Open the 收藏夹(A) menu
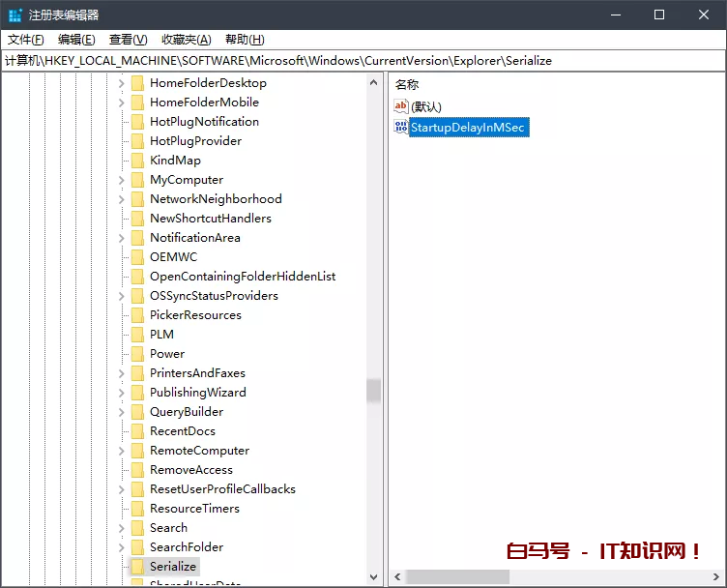727x588 pixels. tap(186, 40)
